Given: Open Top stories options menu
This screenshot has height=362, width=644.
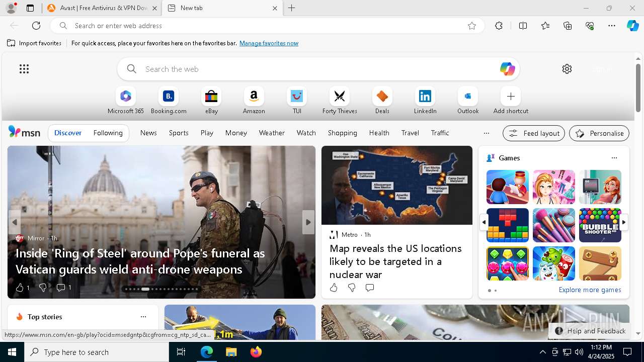Looking at the screenshot, I should (x=143, y=317).
